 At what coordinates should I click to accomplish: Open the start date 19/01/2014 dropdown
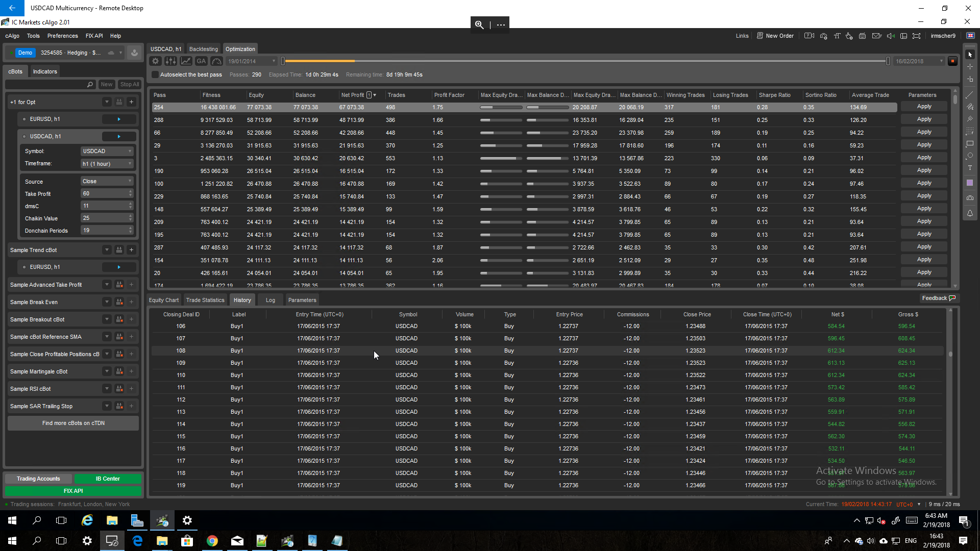251,61
